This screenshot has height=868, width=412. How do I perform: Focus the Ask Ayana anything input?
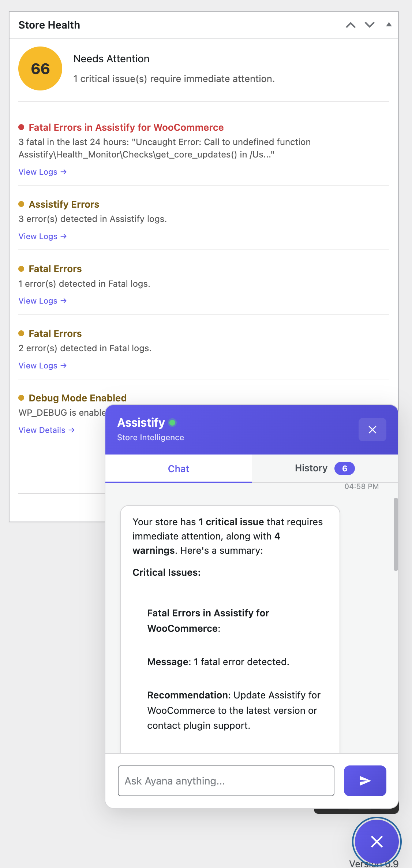226,780
